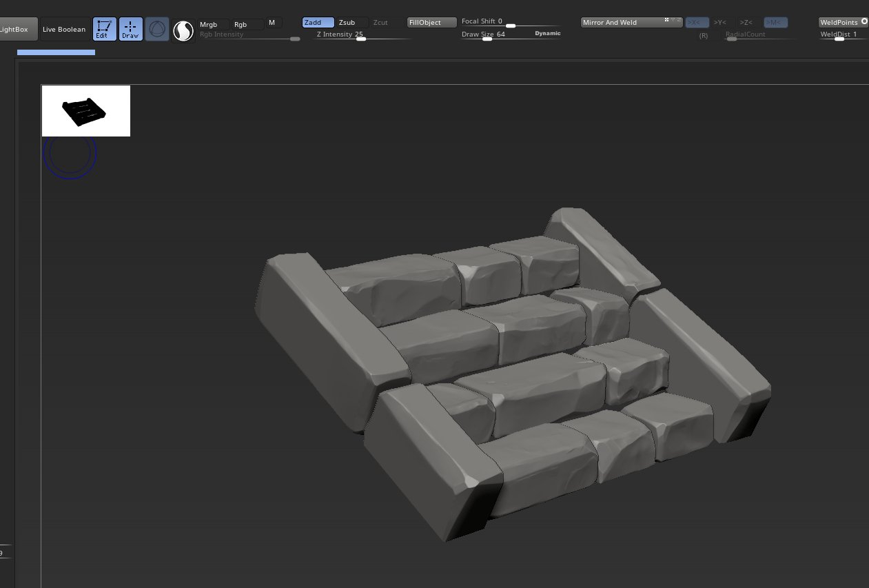
Task: Enable Rgb color mode
Action: pyautogui.click(x=247, y=24)
